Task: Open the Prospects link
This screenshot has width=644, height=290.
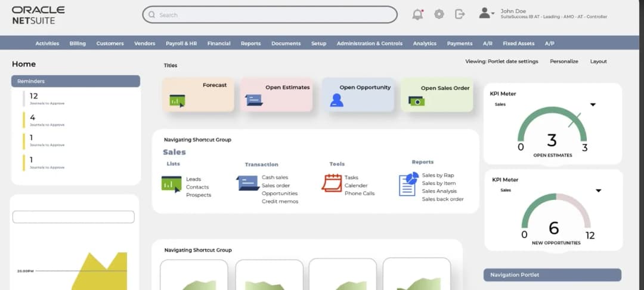Action: [x=199, y=195]
